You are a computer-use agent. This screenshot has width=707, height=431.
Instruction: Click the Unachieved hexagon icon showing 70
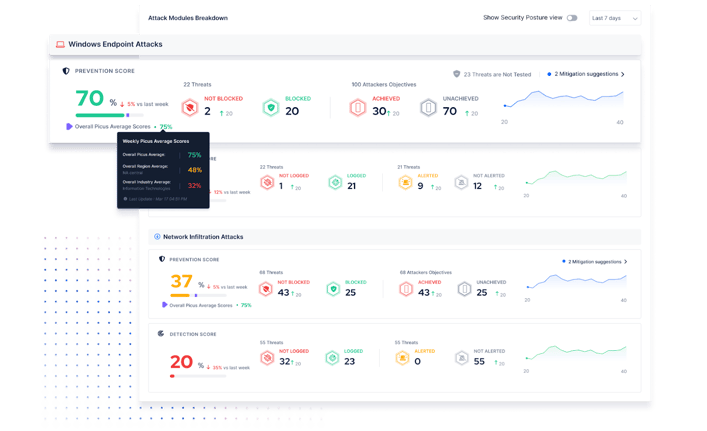click(x=428, y=107)
